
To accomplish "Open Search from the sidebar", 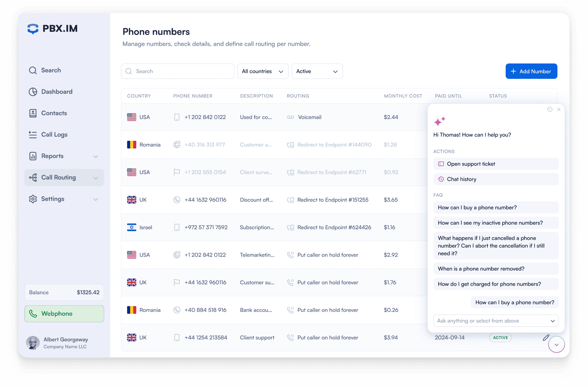I will (x=51, y=70).
